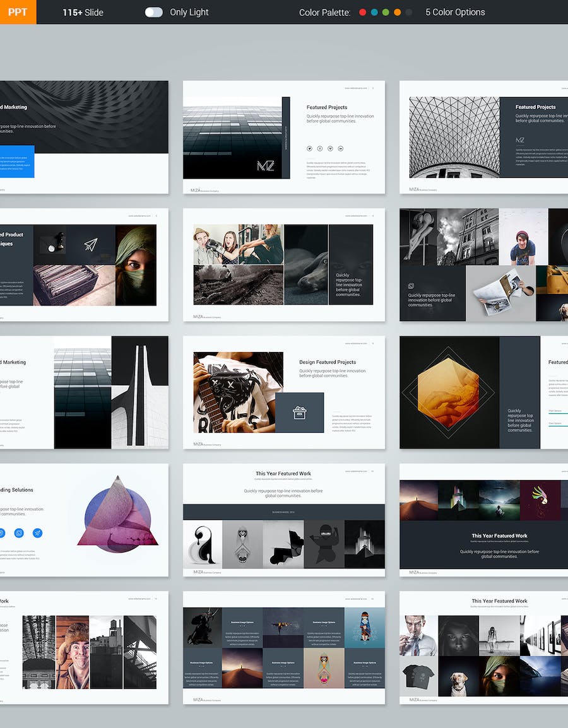Click the Facebook icon on Featured Projects slide
The height and width of the screenshot is (728, 568).
320,148
